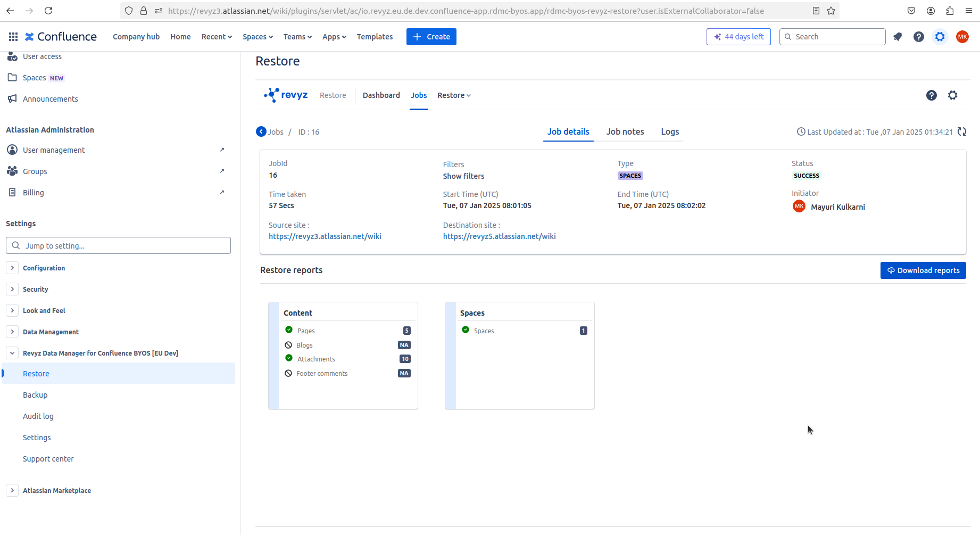
Task: Click the Pages green check status icon
Action: [289, 330]
